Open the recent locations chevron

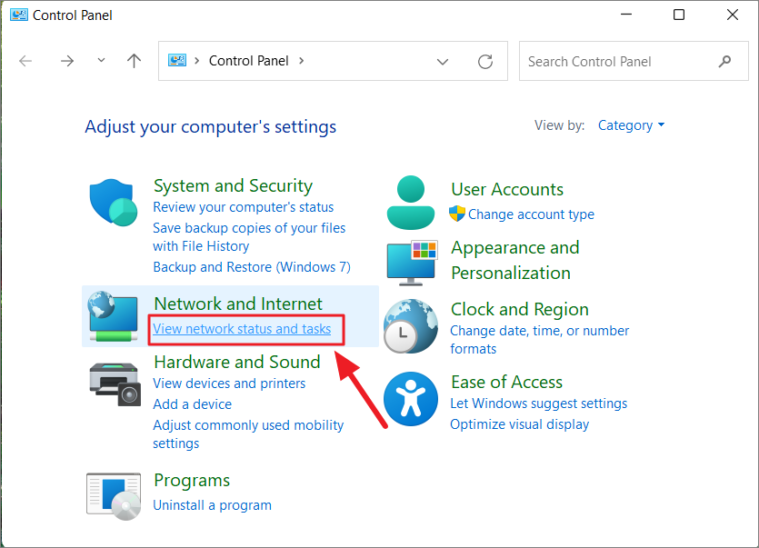coord(101,61)
